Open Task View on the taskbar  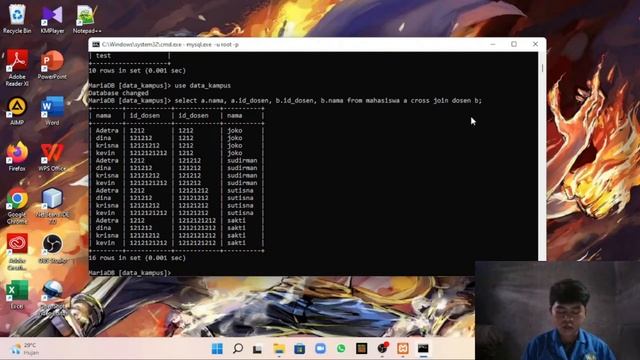[x=257, y=349]
